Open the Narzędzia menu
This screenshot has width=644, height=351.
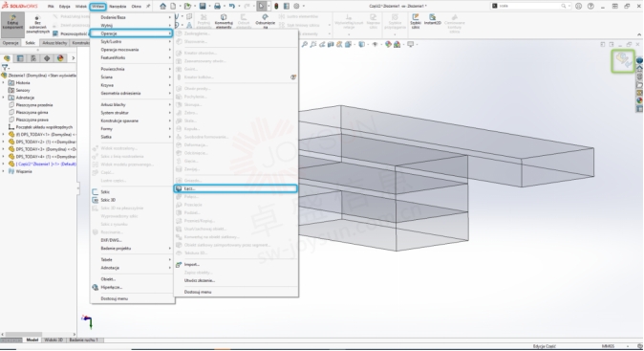(x=118, y=7)
